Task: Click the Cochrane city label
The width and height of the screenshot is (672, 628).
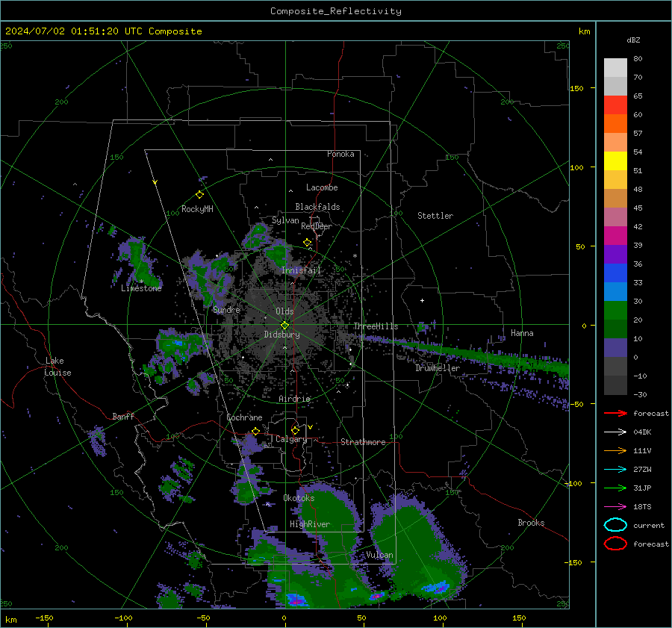Action: [244, 417]
